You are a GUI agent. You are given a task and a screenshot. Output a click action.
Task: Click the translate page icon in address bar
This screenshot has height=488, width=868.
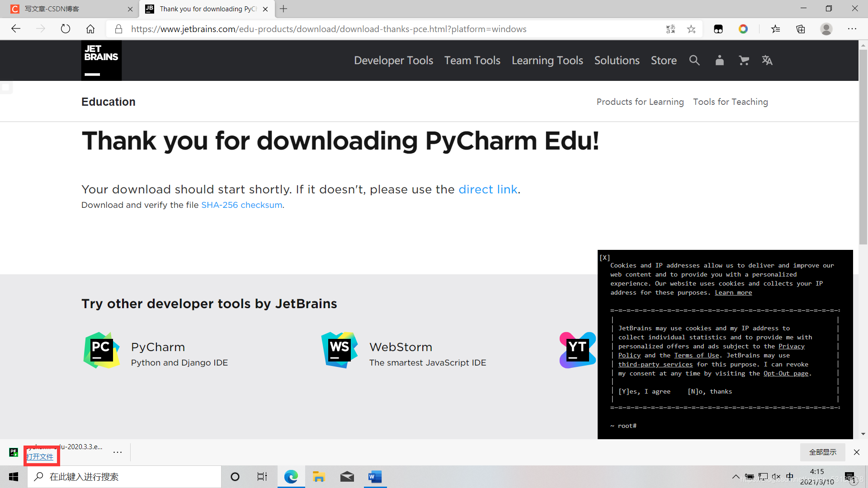pyautogui.click(x=671, y=29)
